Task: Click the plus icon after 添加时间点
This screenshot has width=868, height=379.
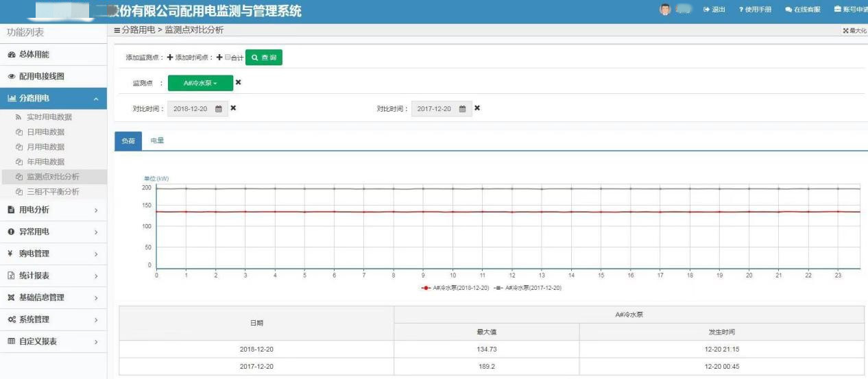Action: 219,58
